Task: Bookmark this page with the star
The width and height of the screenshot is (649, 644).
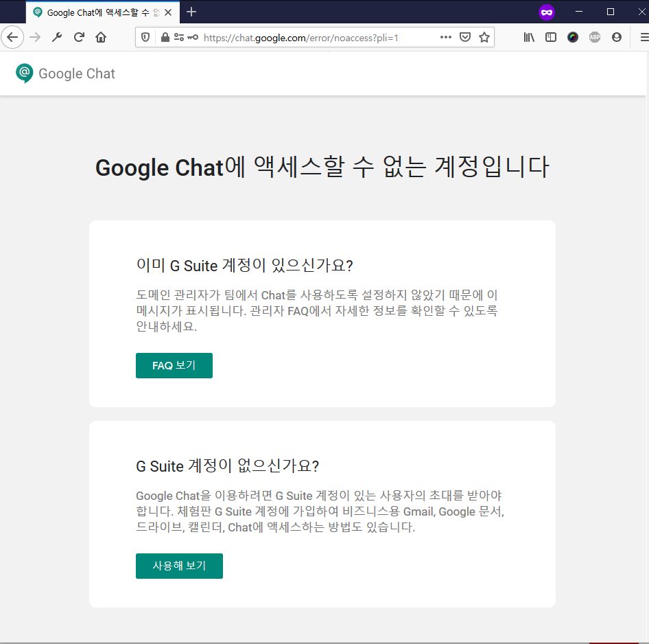Action: [x=484, y=37]
